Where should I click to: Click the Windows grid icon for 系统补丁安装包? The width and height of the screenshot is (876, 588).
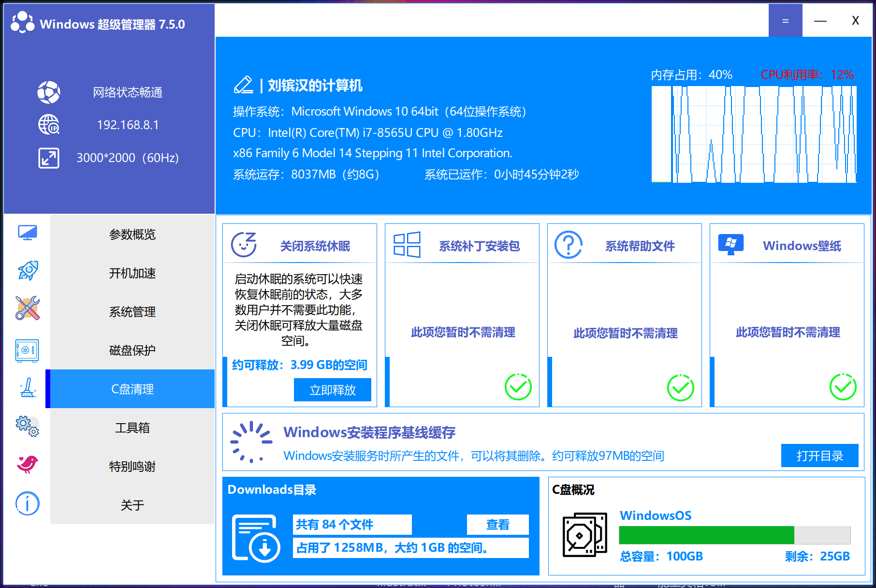407,245
